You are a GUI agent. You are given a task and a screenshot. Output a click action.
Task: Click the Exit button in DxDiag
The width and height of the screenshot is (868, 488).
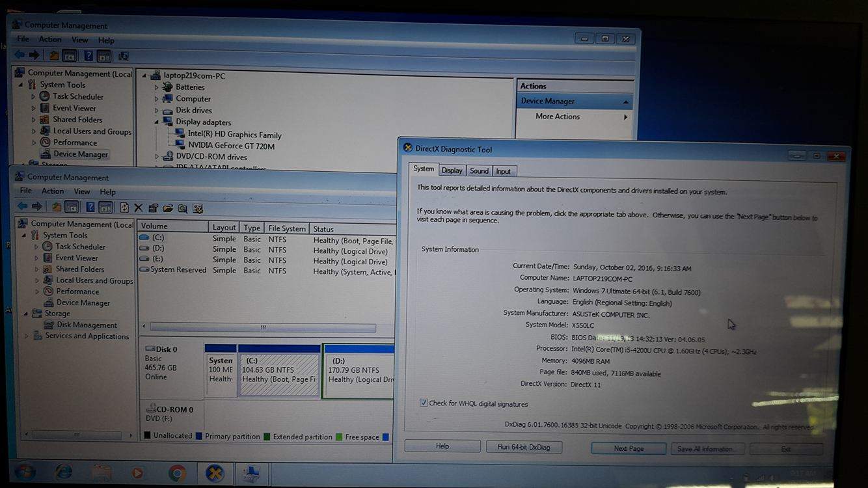pos(786,449)
